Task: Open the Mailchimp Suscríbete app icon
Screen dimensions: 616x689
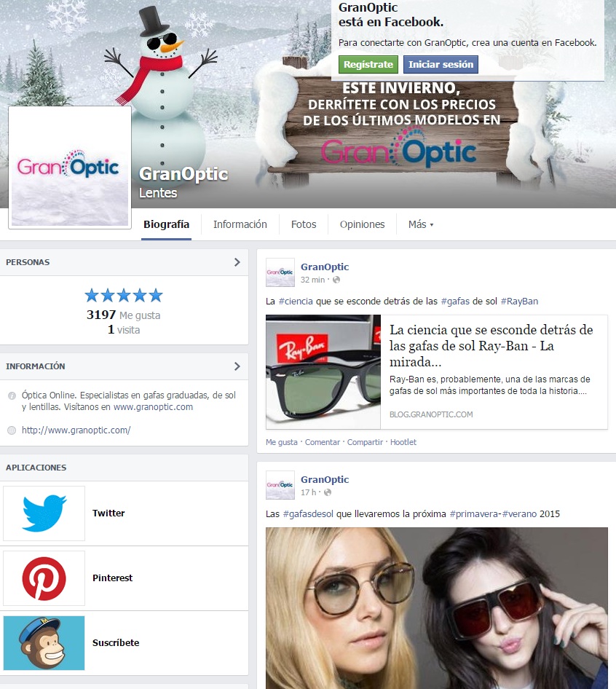Action: coord(44,643)
